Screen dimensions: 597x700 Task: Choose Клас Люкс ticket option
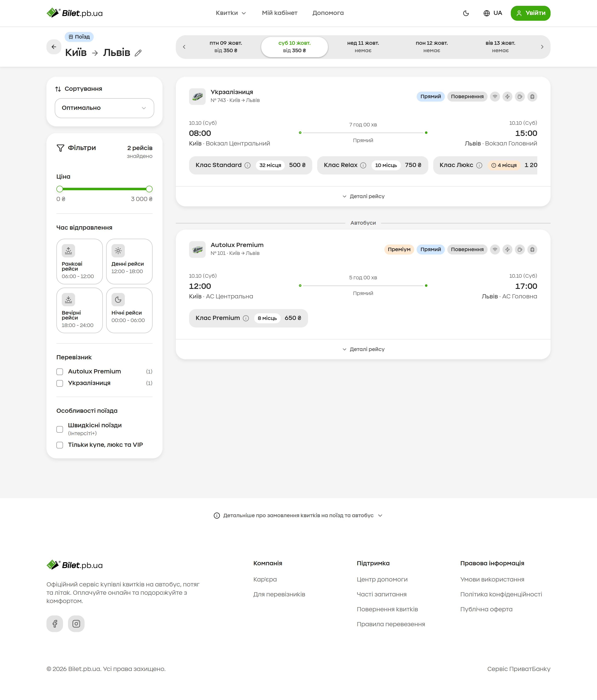click(485, 165)
